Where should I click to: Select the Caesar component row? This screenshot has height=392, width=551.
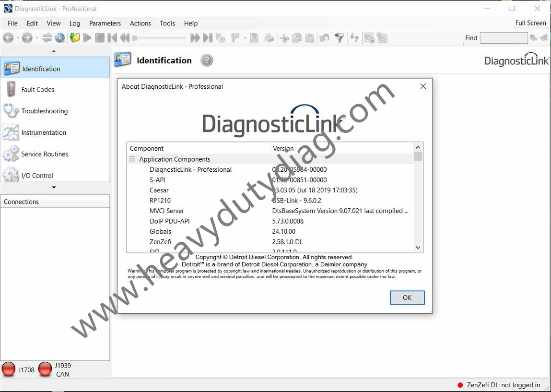coord(270,190)
